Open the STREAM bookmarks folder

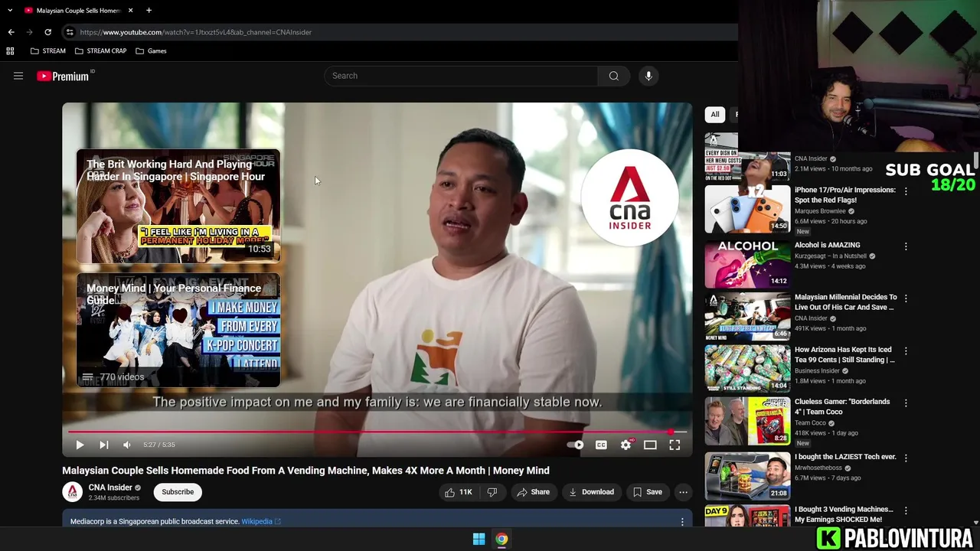coord(48,51)
